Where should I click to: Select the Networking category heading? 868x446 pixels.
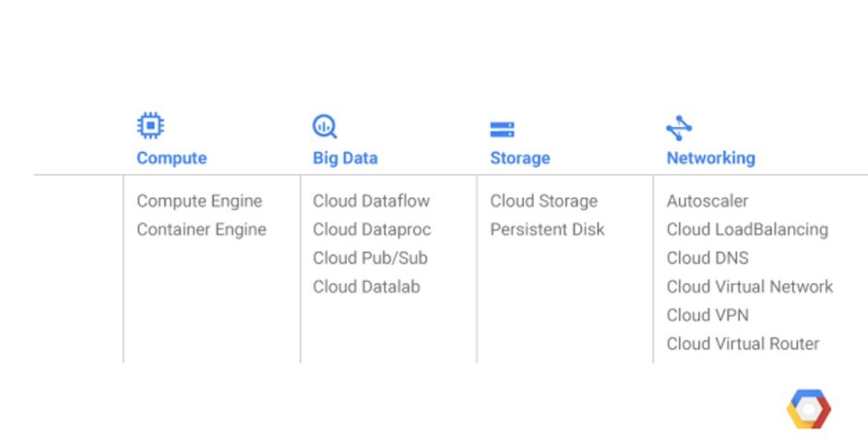pos(711,158)
